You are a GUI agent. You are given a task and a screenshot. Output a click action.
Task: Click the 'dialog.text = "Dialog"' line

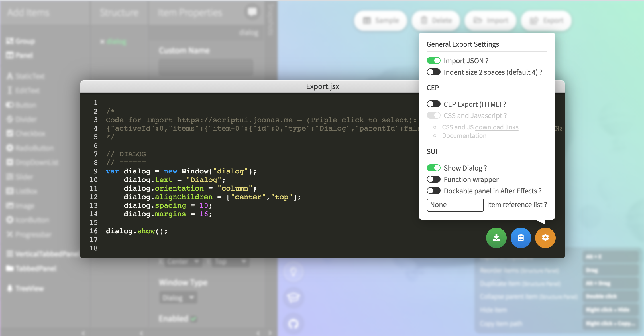[x=174, y=180]
